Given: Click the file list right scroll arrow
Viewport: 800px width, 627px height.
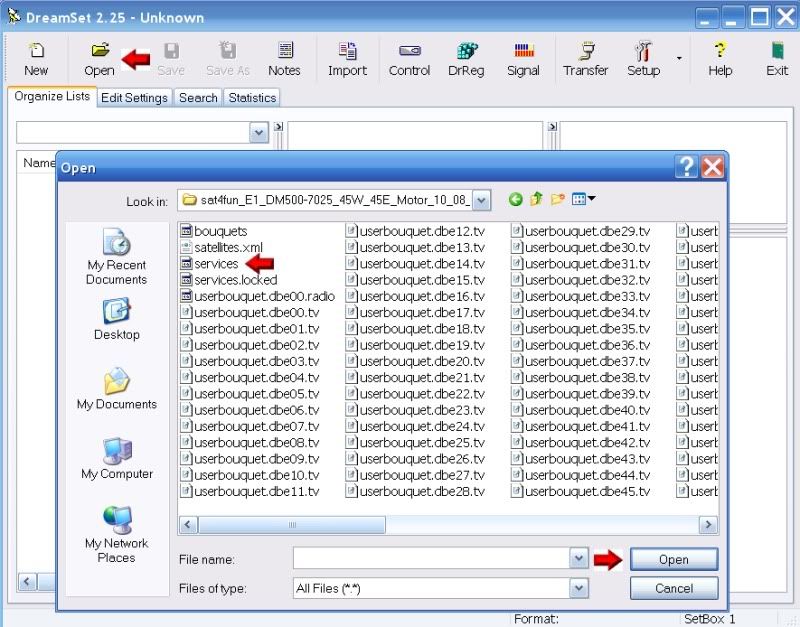Looking at the screenshot, I should pyautogui.click(x=708, y=524).
